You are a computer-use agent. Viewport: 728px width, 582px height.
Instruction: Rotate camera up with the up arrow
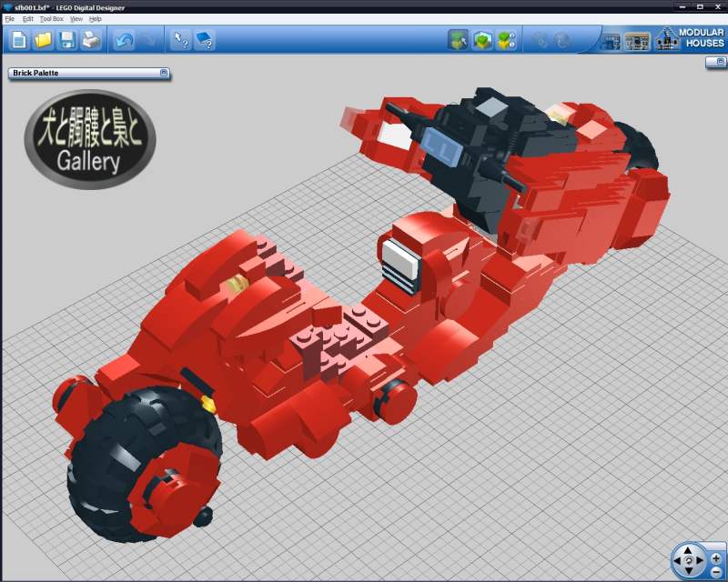(x=688, y=550)
